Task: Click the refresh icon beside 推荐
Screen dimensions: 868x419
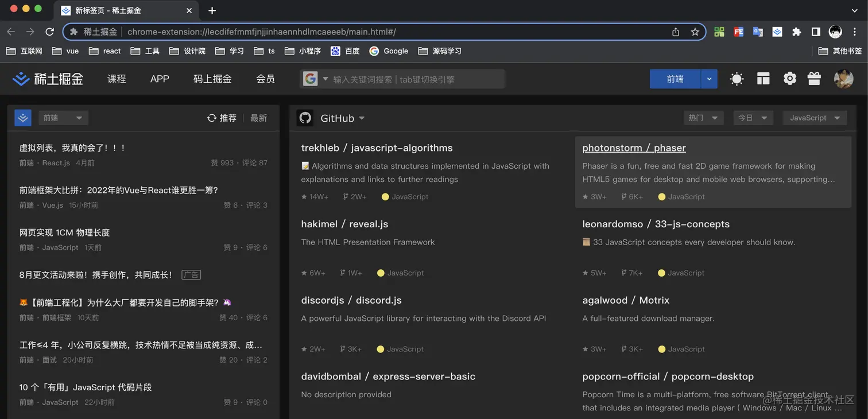Action: 212,118
